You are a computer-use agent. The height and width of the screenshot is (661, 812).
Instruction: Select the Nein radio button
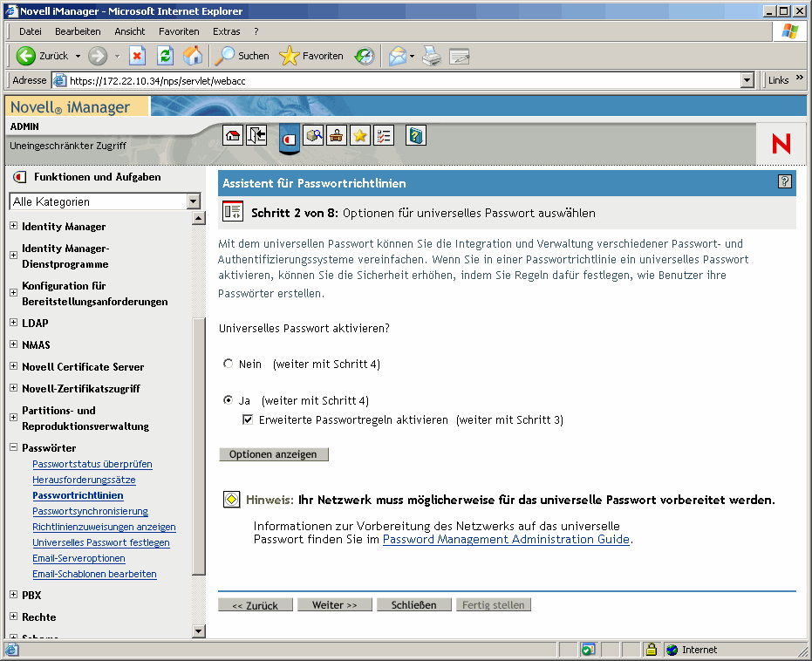[229, 364]
